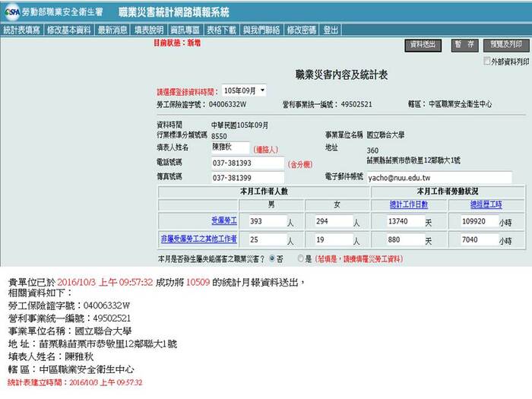Click the email field yacho@nuu.edu.tw
532x399 pixels.
[439, 177]
